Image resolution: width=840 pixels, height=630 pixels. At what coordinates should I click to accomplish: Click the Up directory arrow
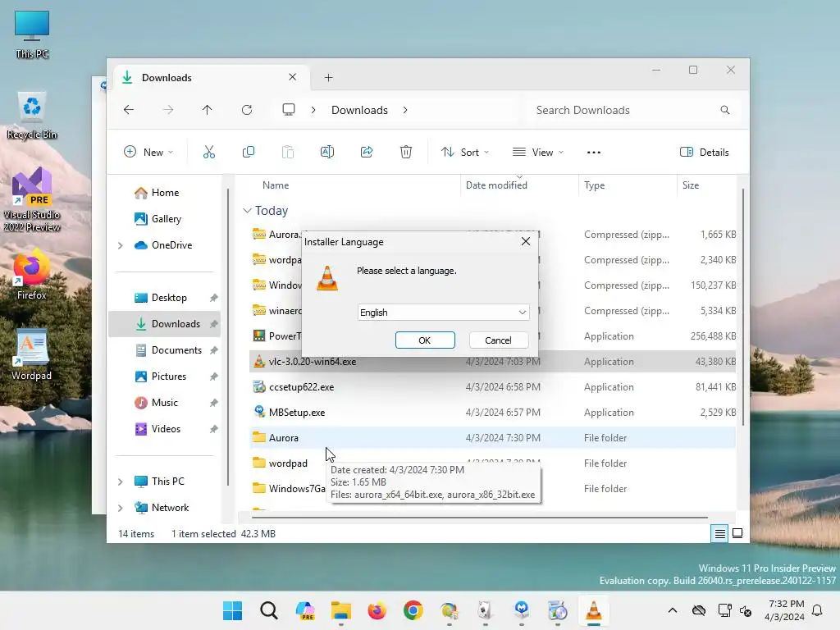(208, 110)
